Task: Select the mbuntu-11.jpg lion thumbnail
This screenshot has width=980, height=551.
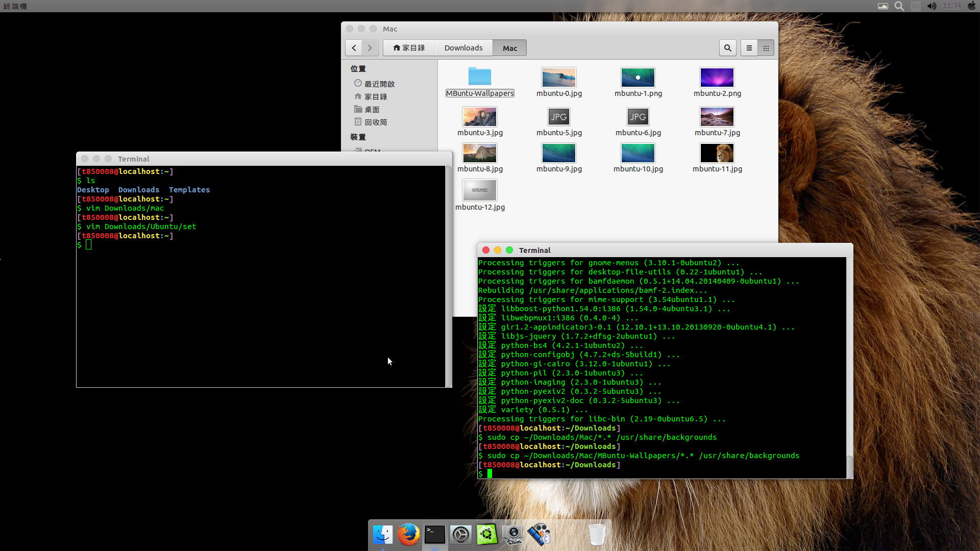Action: (717, 153)
